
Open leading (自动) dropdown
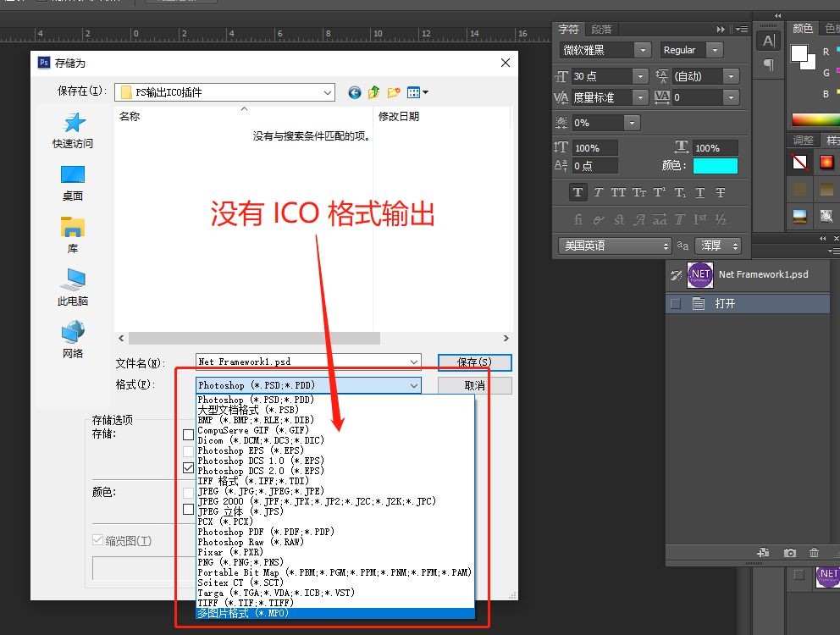732,77
